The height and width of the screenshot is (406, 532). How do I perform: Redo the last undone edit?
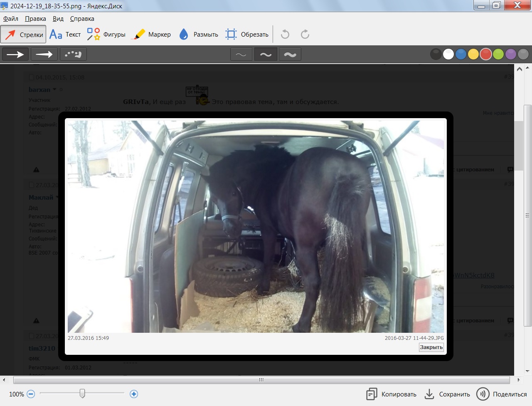[305, 35]
